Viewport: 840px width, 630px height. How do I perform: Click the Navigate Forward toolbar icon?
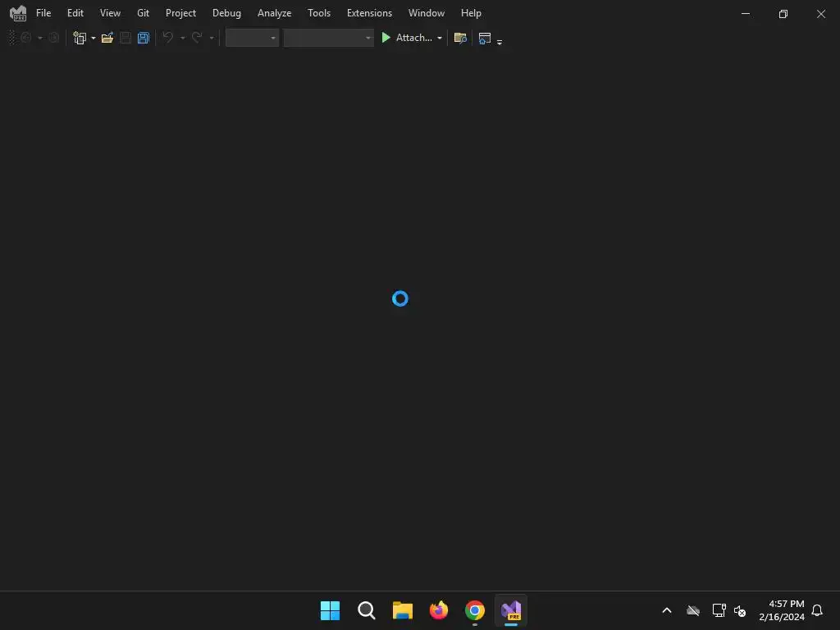click(53, 38)
